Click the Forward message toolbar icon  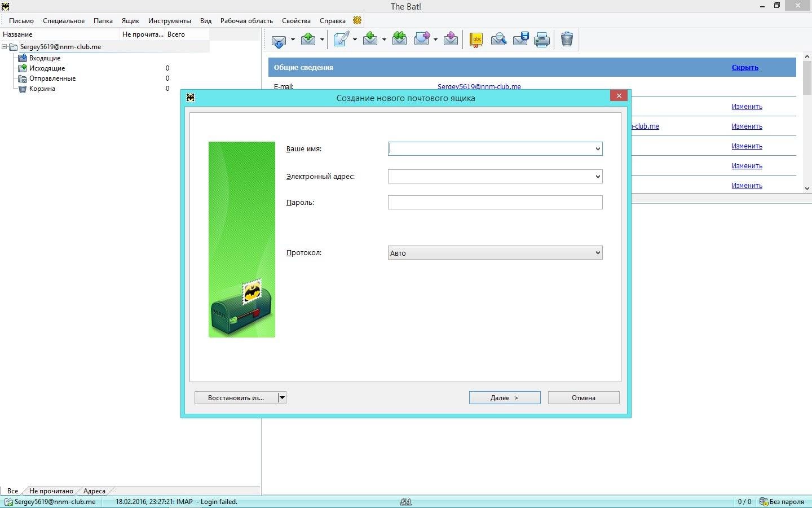point(422,39)
